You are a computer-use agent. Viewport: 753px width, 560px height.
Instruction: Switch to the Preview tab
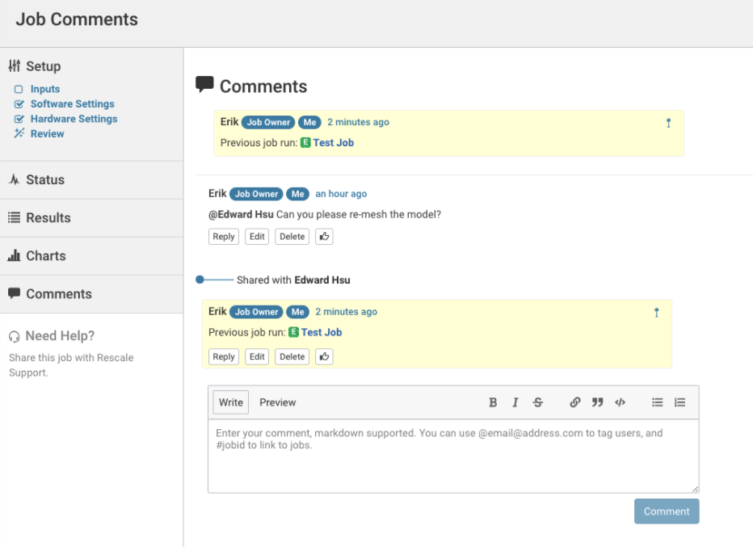tap(277, 402)
